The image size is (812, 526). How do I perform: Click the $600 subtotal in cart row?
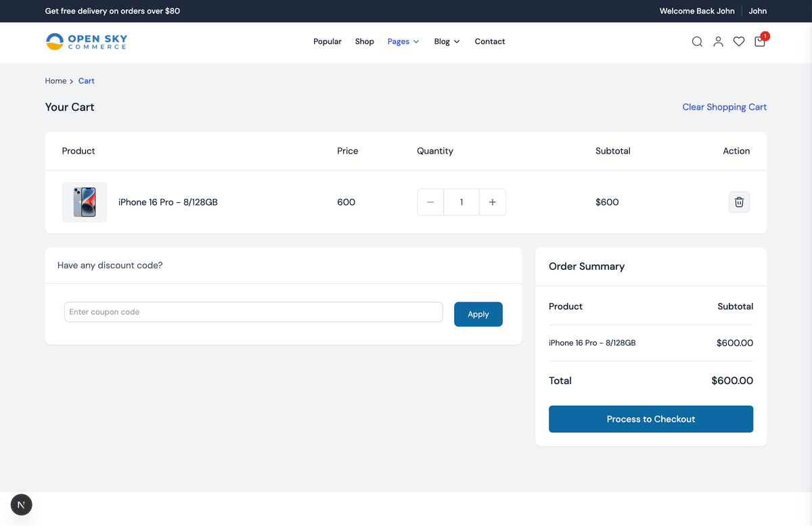pyautogui.click(x=607, y=202)
